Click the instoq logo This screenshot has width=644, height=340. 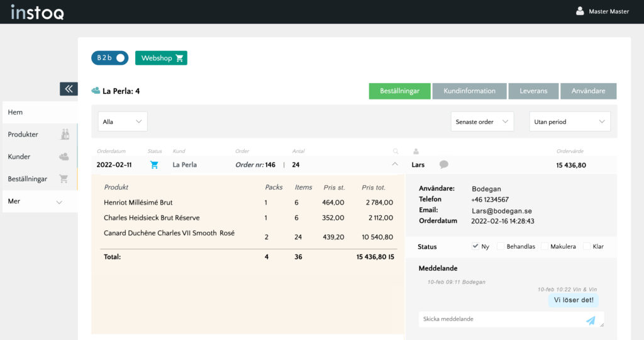pyautogui.click(x=37, y=11)
